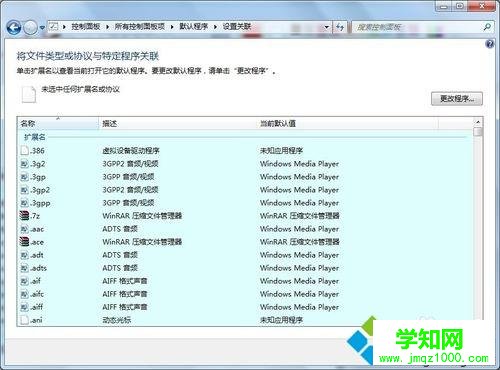Click WinRAR 压缩文件管理器 description in .7z row

[x=142, y=216]
